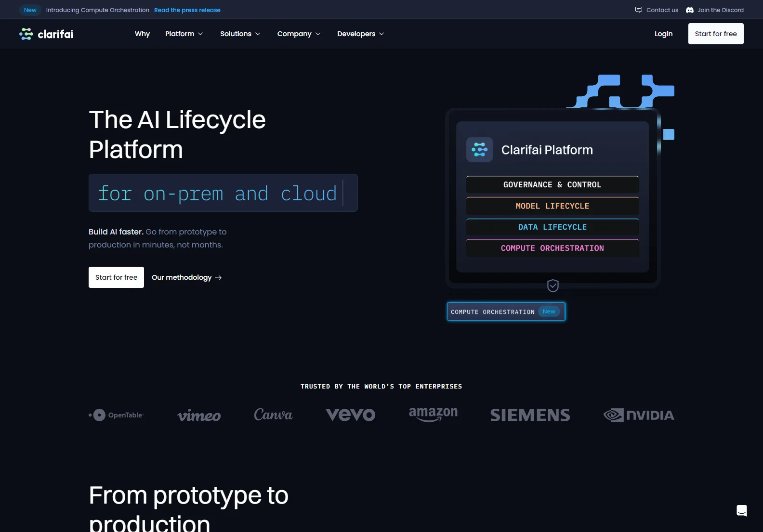Select Data Lifecycle in platform card

pyautogui.click(x=553, y=227)
